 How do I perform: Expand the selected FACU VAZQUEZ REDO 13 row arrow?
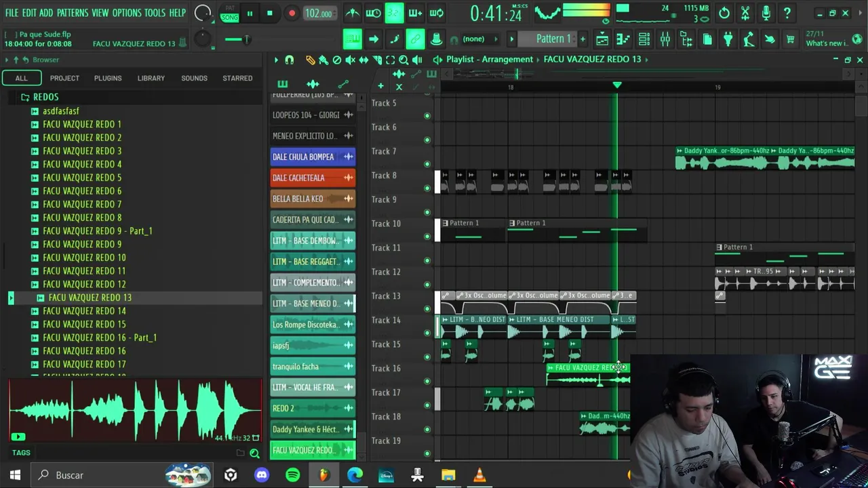pos(11,298)
